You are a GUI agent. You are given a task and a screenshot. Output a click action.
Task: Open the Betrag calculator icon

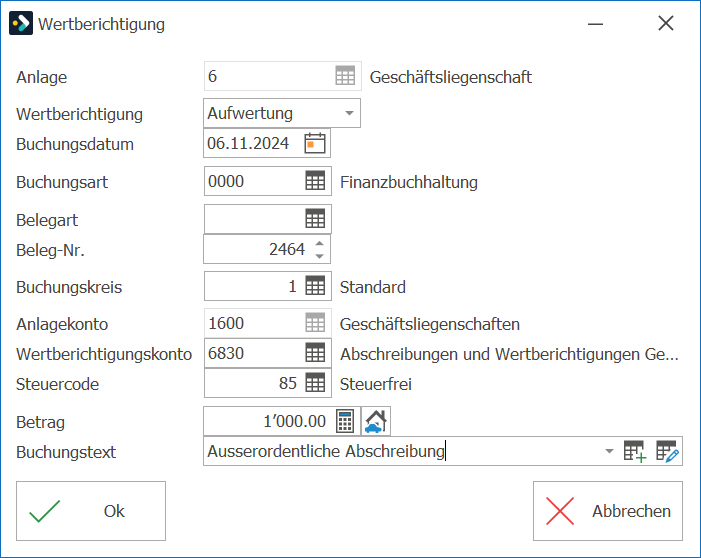(345, 421)
